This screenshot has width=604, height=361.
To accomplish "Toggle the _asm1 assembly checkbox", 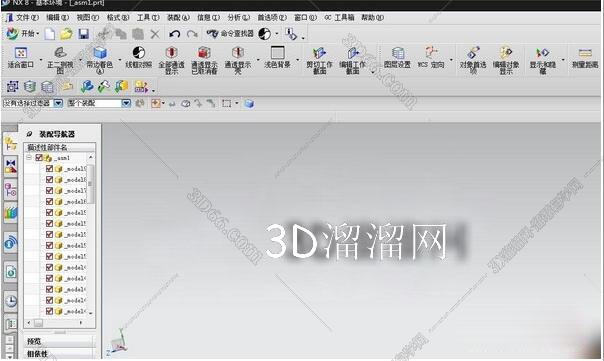I will pyautogui.click(x=39, y=158).
